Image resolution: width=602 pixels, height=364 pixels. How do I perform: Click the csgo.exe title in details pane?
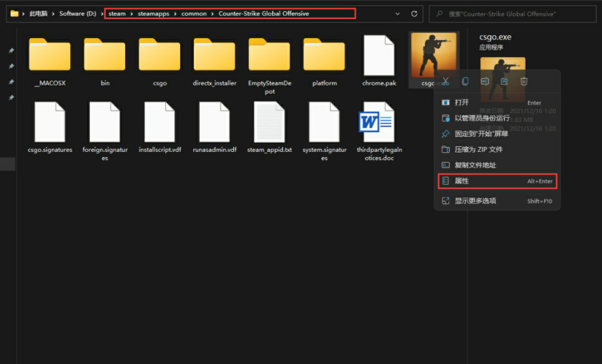click(495, 37)
